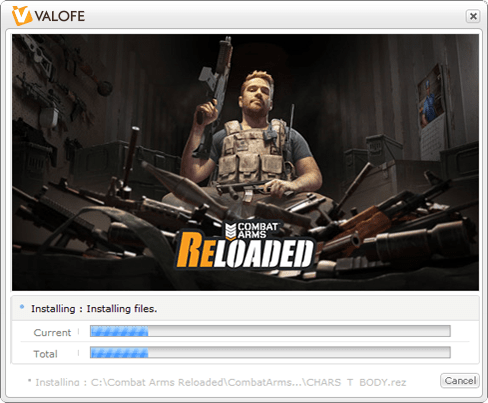Viewport: 488px width, 403px height.
Task: Click the VALOFE orange logo icon
Action: [x=22, y=16]
